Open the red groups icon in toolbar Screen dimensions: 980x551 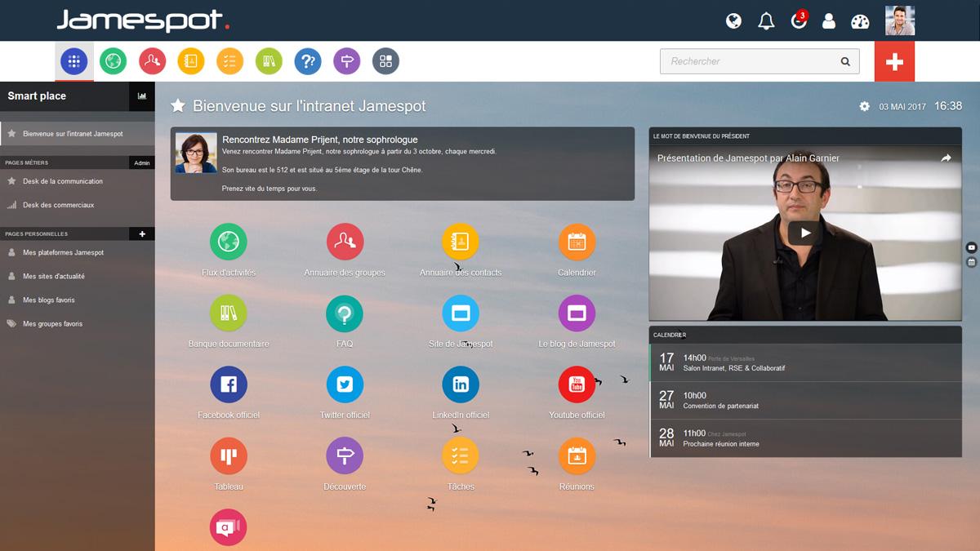[x=152, y=61]
